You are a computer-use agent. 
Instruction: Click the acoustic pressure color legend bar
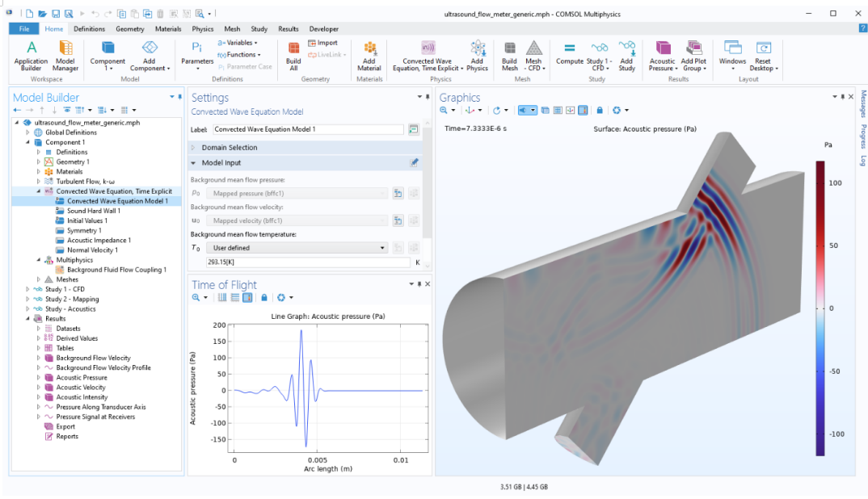[x=820, y=308]
